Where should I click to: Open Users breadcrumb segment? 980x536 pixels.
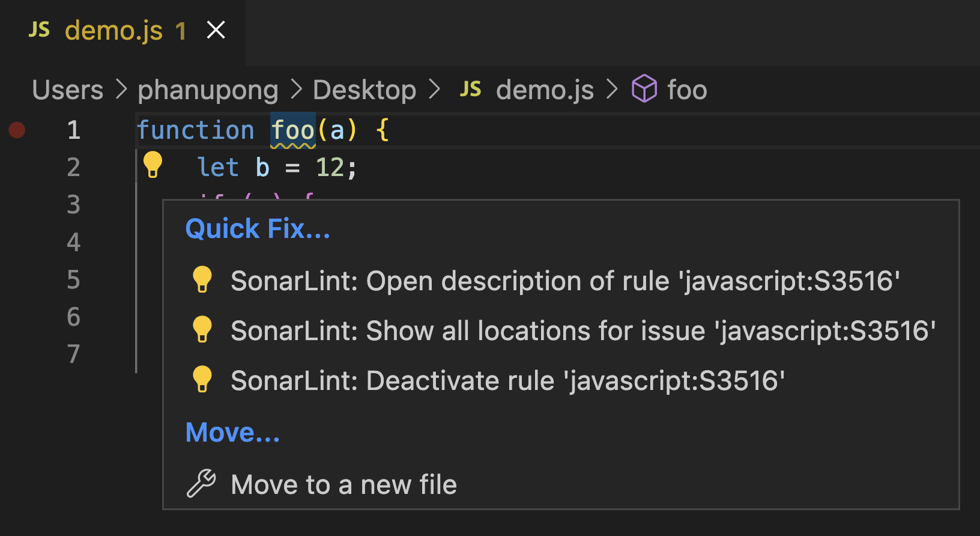coord(68,90)
